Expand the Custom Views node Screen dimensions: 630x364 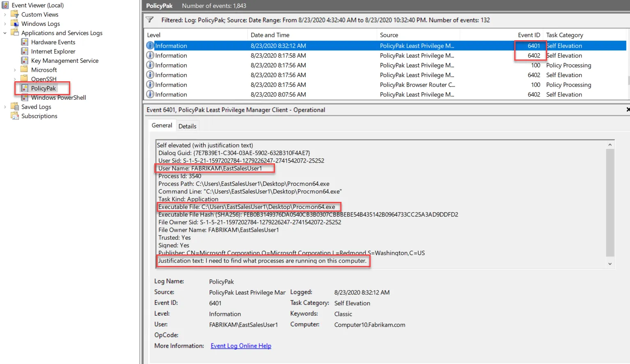click(5, 15)
